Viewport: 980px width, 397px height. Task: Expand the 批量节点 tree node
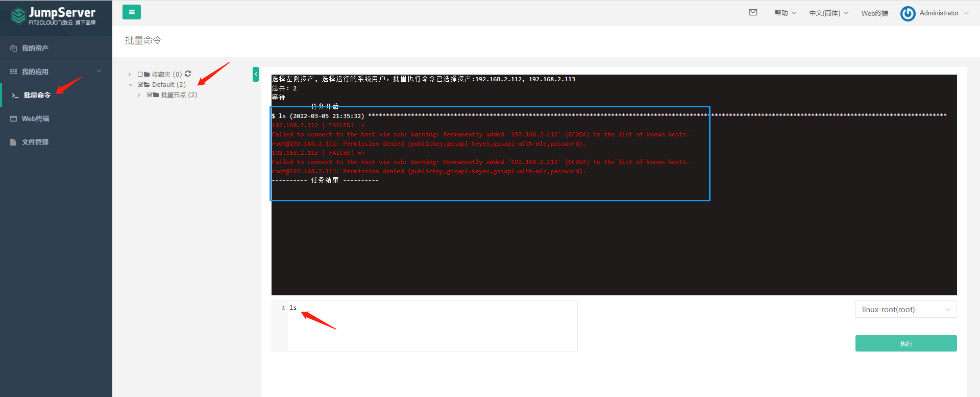139,95
